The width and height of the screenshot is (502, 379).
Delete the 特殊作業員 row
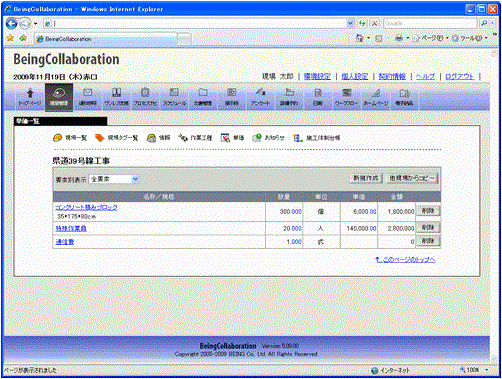point(428,227)
